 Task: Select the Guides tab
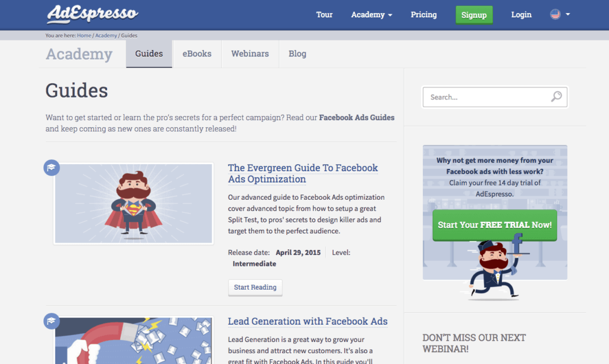click(x=149, y=54)
